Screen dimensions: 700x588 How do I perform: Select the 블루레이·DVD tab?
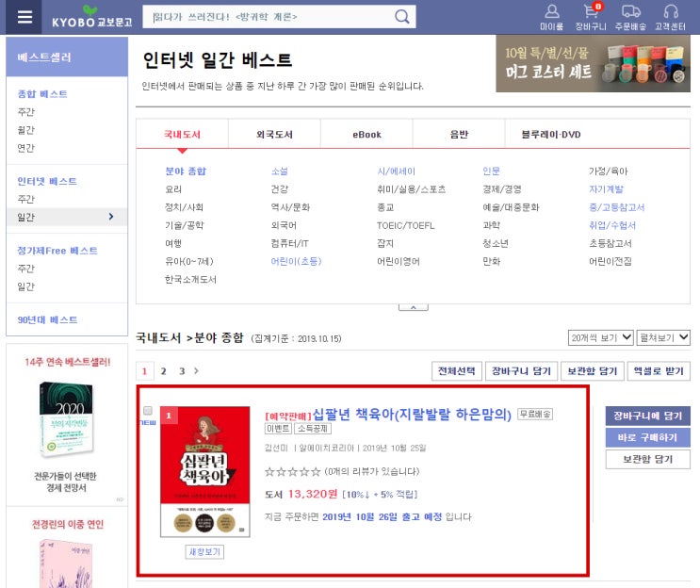click(x=551, y=134)
